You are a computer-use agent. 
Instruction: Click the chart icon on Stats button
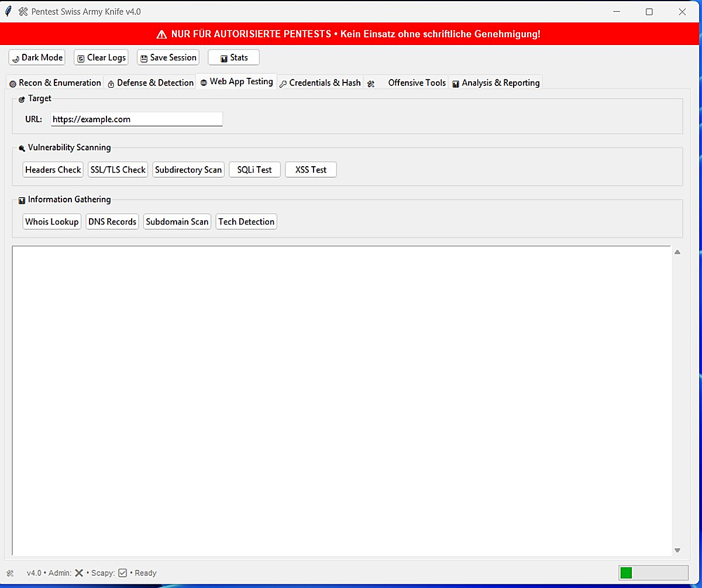tap(224, 59)
